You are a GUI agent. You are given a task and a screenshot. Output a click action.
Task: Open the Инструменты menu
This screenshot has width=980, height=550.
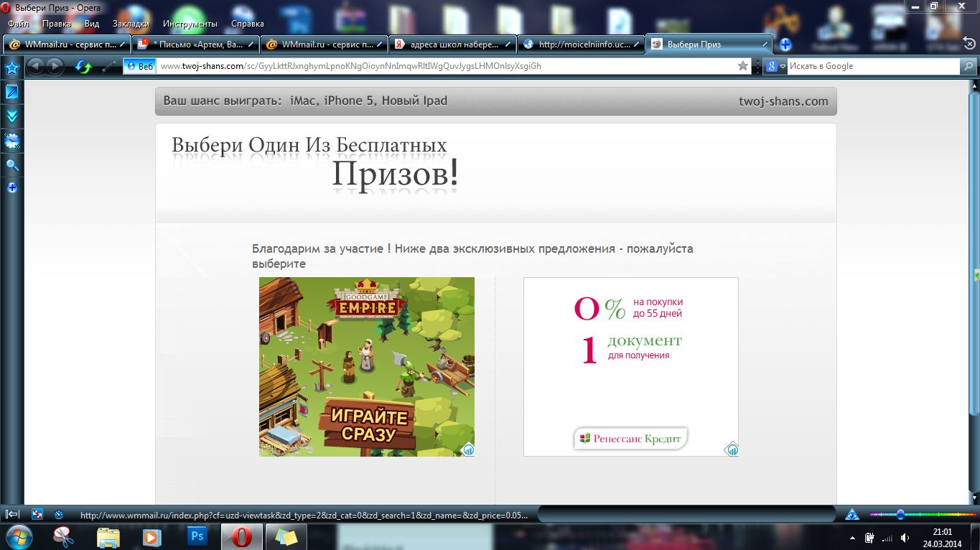click(x=190, y=24)
